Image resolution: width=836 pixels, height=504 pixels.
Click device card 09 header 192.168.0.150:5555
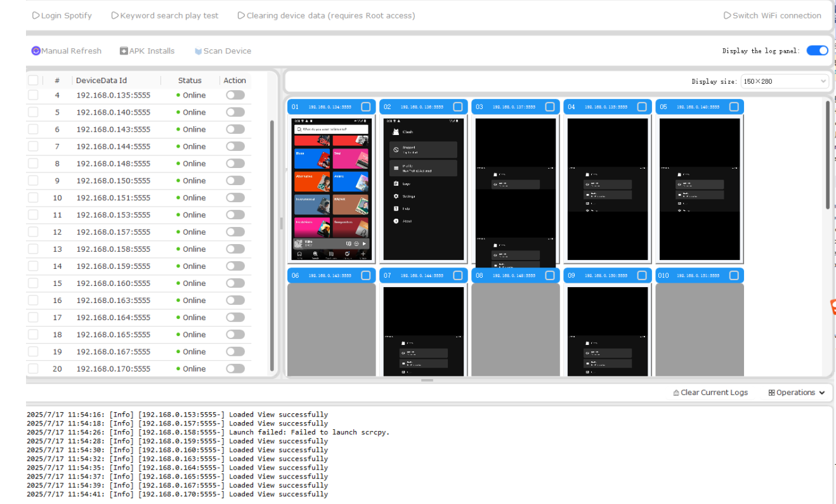pyautogui.click(x=608, y=275)
